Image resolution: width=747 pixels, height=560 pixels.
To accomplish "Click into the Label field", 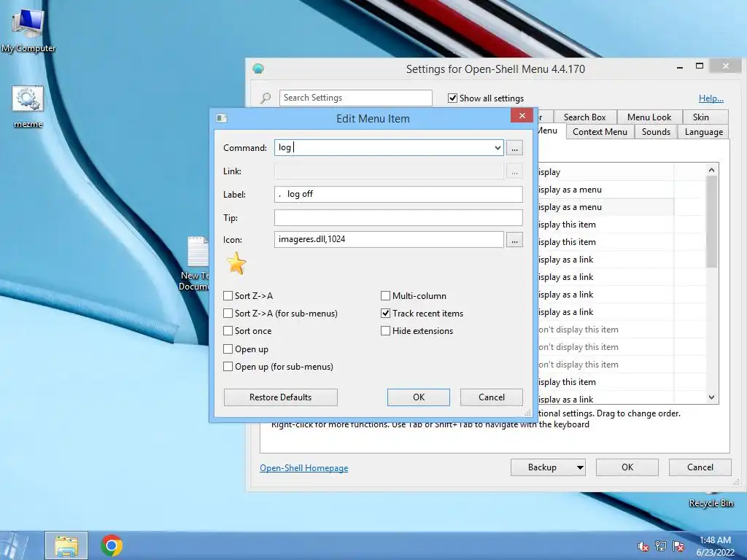I will (x=398, y=194).
